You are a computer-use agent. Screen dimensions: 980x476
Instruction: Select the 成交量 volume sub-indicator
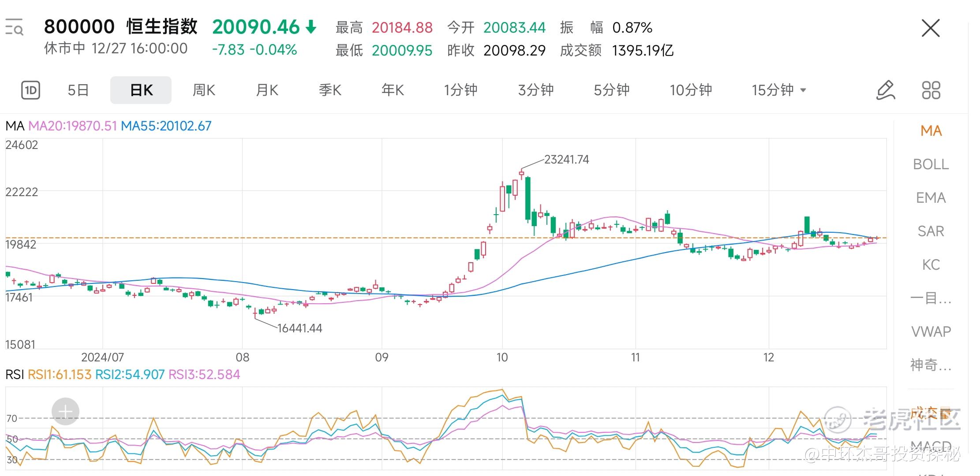click(931, 414)
